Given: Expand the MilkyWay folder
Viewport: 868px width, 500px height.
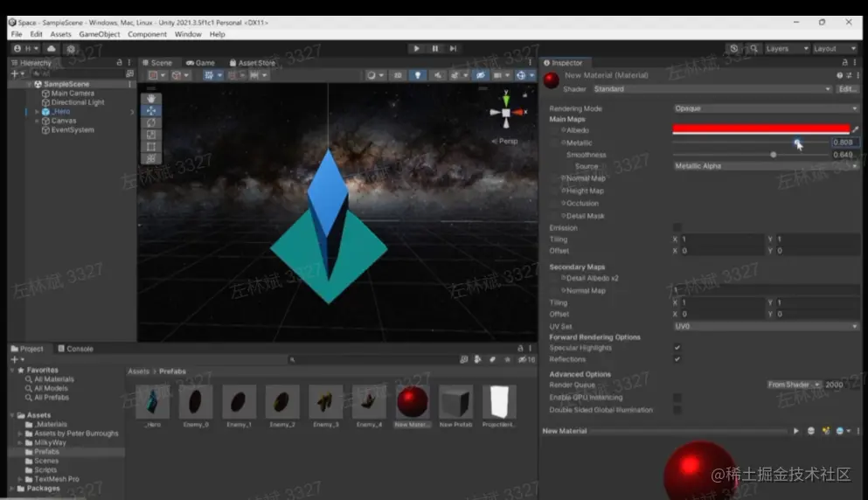Looking at the screenshot, I should (20, 443).
